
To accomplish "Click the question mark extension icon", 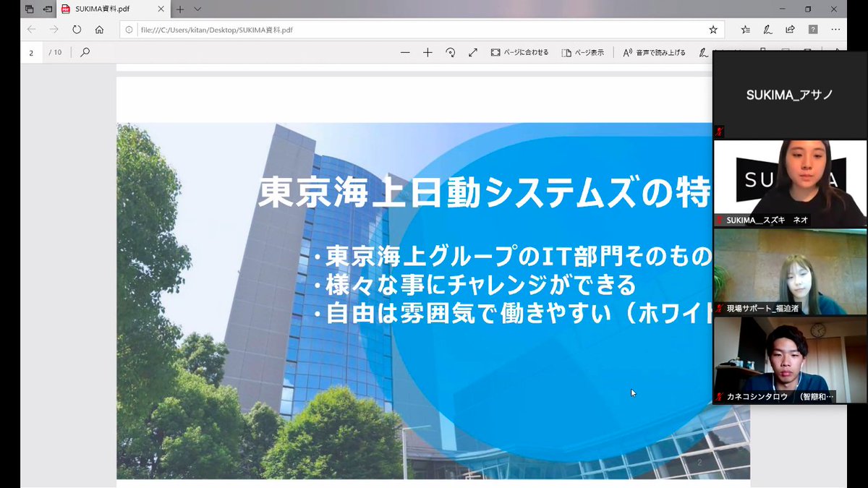I will (x=813, y=30).
